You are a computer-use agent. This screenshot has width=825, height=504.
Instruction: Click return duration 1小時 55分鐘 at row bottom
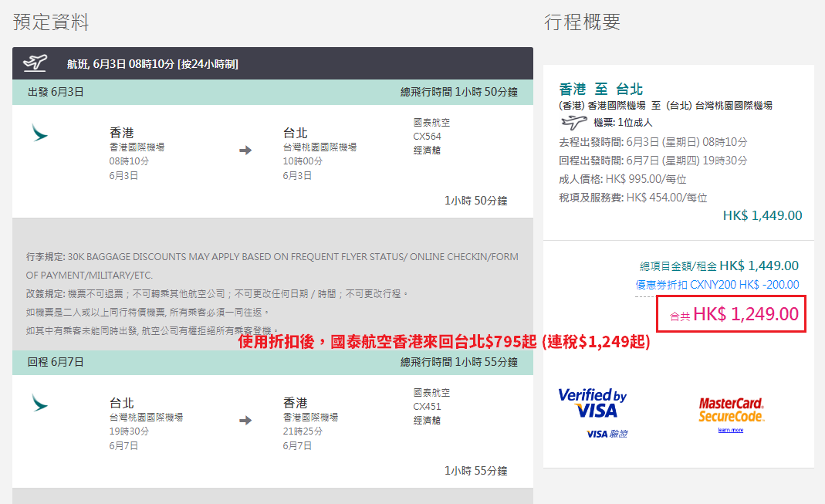coord(475,471)
